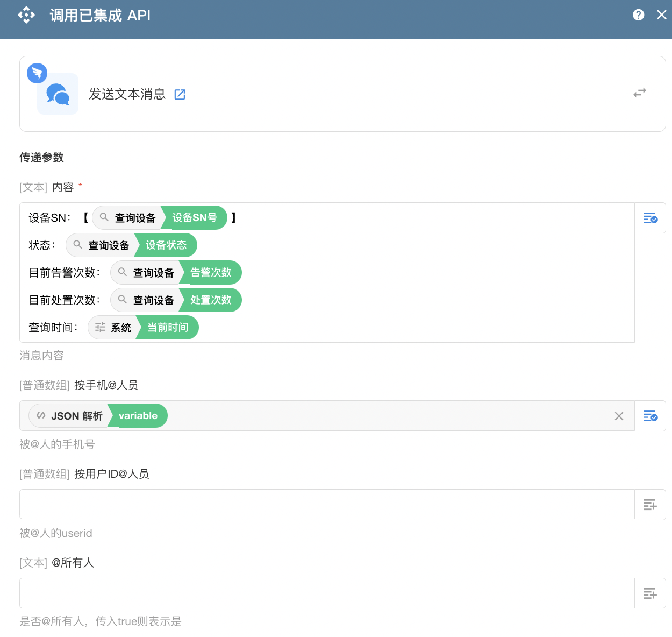The width and height of the screenshot is (672, 637).
Task: Open variable picker for @所有人 field
Action: click(x=650, y=593)
